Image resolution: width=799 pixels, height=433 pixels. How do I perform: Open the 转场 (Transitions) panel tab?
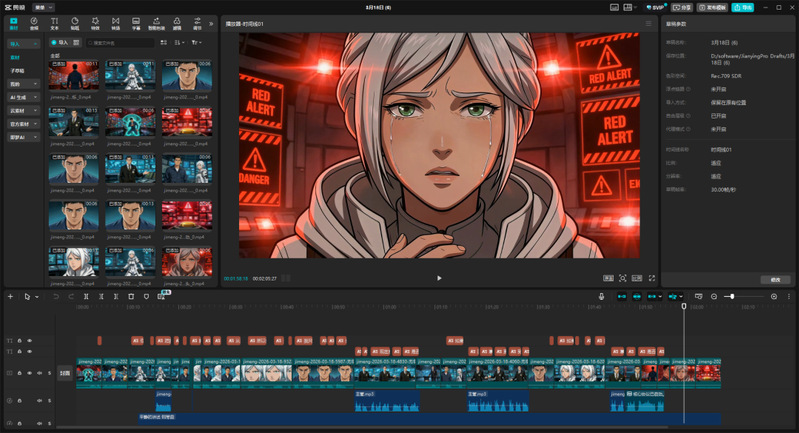[116, 23]
